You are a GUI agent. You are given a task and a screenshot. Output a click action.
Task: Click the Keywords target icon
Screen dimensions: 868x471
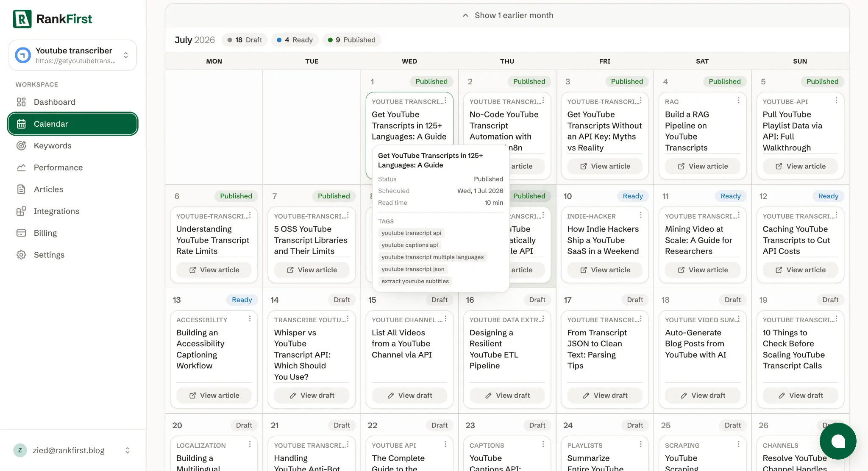click(21, 145)
